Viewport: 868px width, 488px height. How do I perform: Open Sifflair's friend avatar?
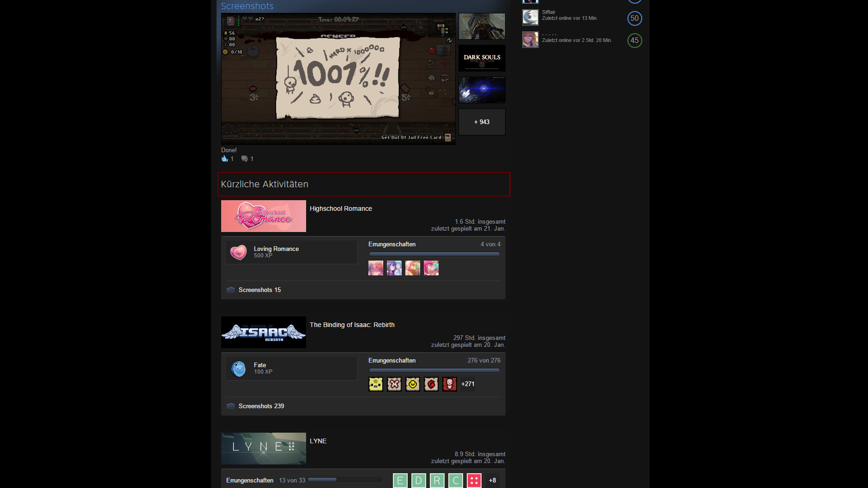530,18
